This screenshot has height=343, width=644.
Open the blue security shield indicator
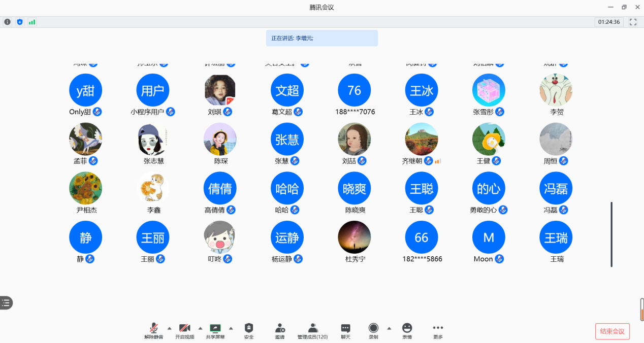click(20, 22)
